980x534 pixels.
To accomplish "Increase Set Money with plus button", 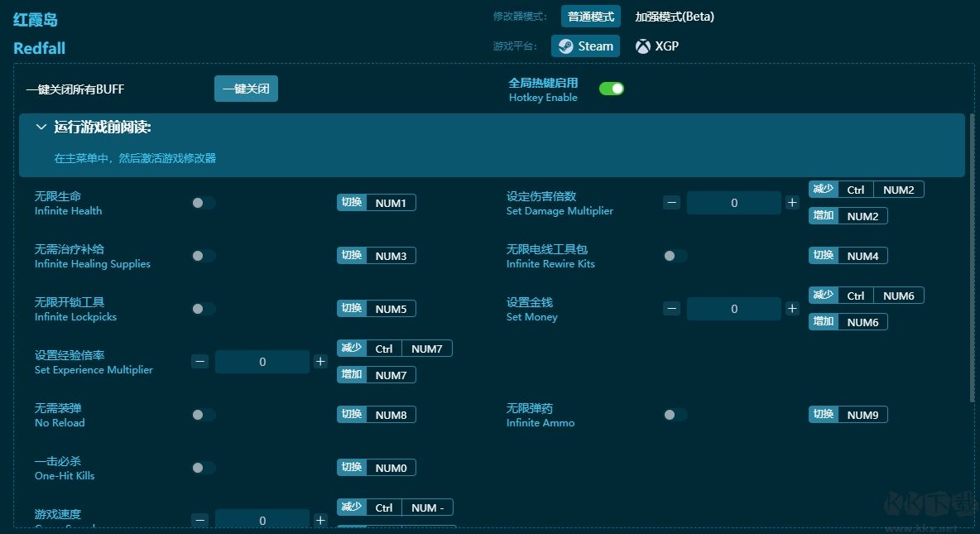I will (x=792, y=309).
